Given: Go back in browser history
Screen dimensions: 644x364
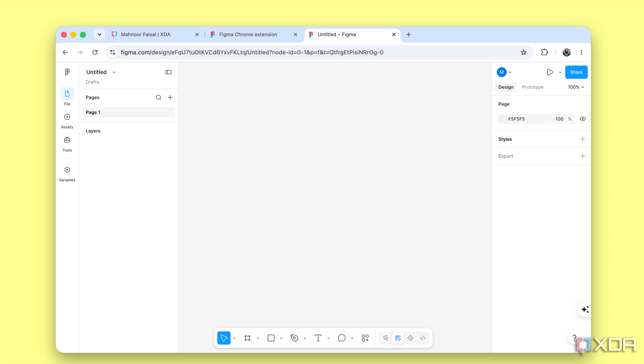Looking at the screenshot, I should click(65, 52).
